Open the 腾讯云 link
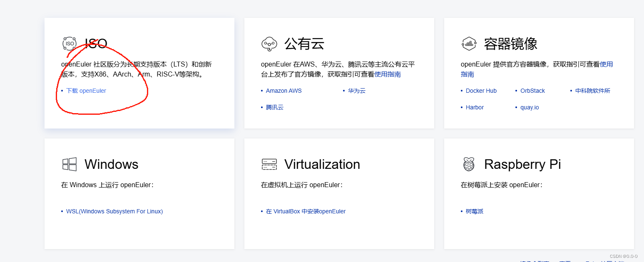Image resolution: width=644 pixels, height=262 pixels. coord(275,107)
